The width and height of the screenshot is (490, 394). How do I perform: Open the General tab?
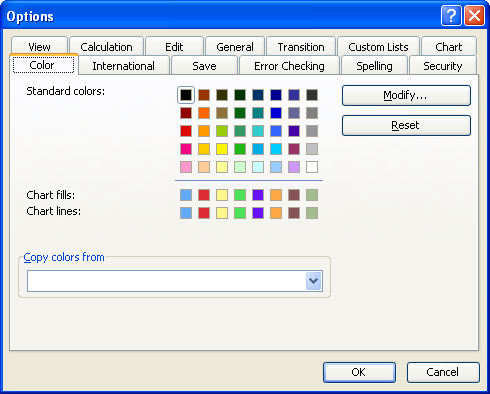pos(235,47)
